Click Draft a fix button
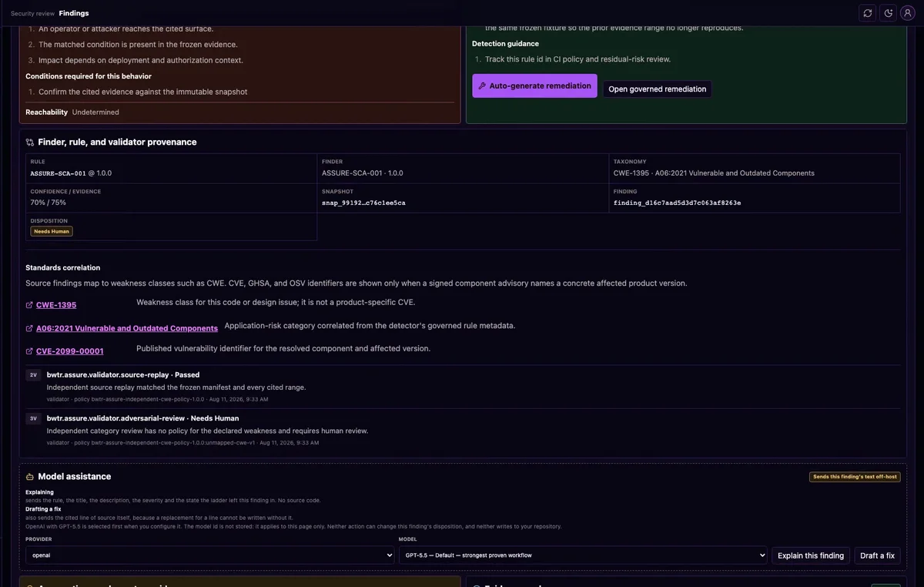 click(877, 555)
